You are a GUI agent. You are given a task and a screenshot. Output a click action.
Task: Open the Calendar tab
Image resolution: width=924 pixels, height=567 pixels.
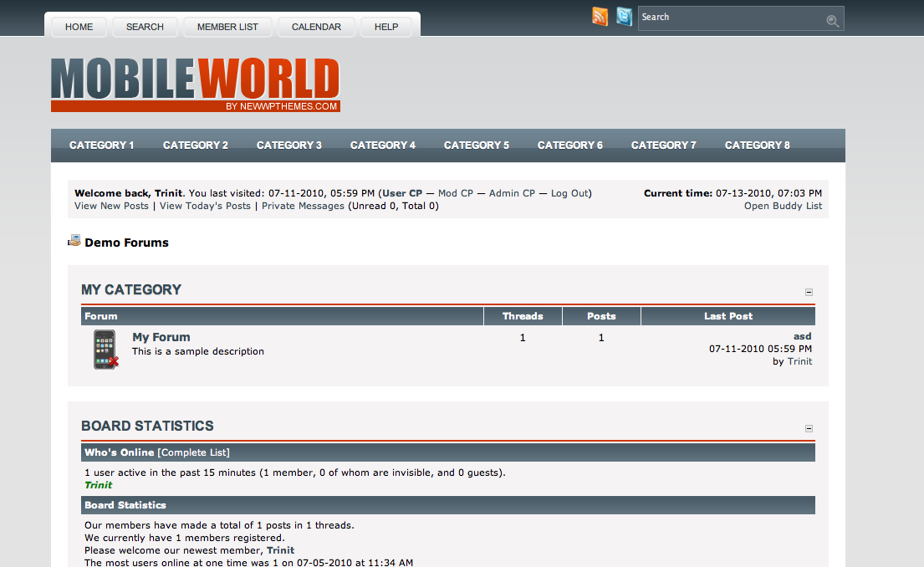[x=316, y=27]
